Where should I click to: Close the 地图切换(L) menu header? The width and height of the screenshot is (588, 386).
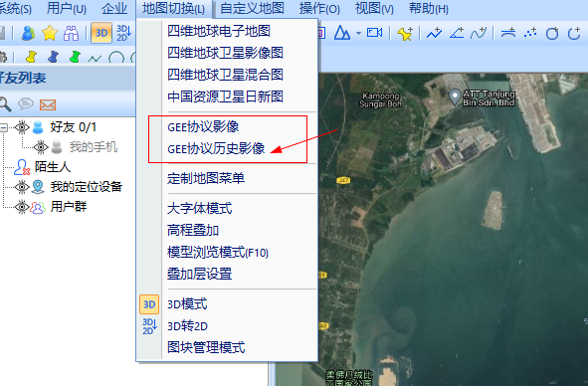coord(174,8)
